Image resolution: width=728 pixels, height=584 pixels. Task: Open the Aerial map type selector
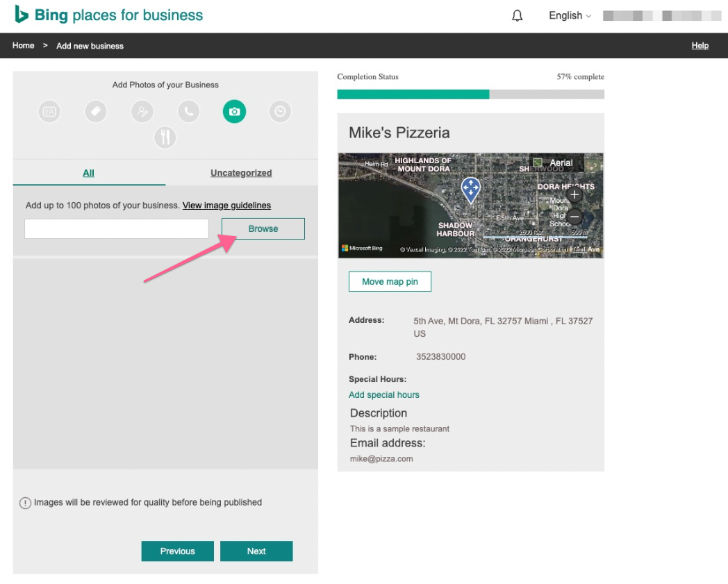pos(554,163)
